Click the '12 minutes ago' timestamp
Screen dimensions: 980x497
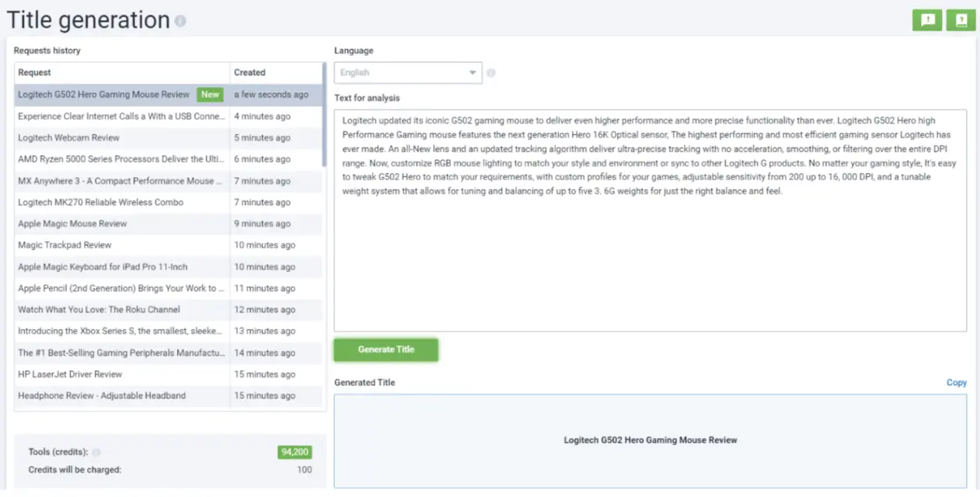(265, 310)
